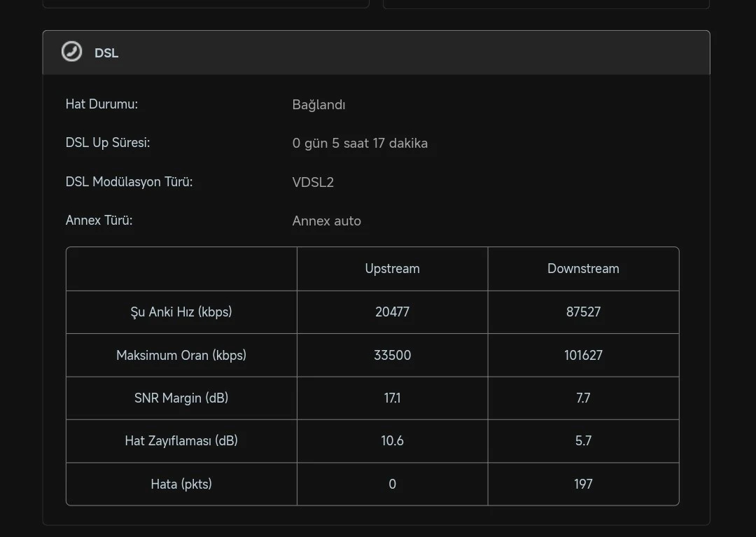Select downstream current speed 87527
Image resolution: width=756 pixels, height=537 pixels.
583,312
